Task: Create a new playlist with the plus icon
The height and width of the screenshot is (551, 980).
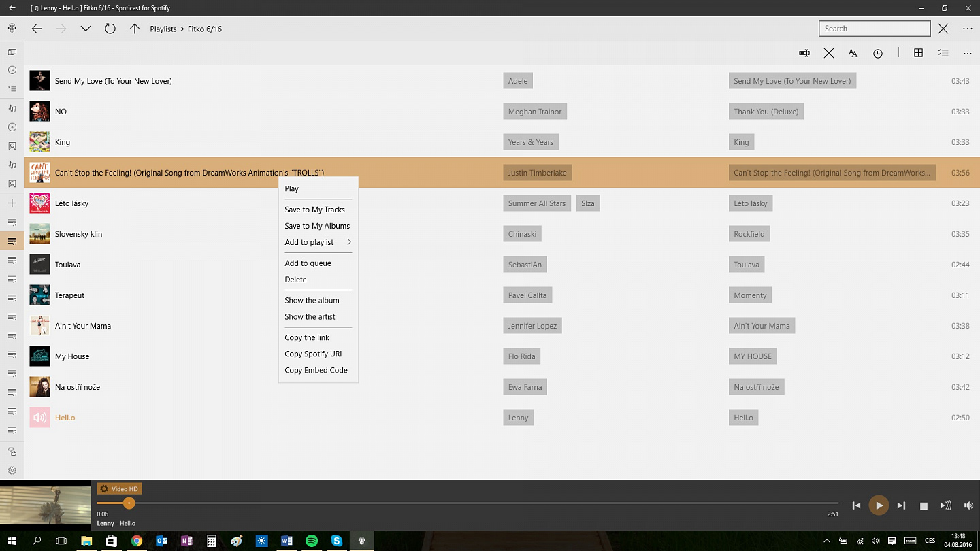Action: click(x=12, y=203)
